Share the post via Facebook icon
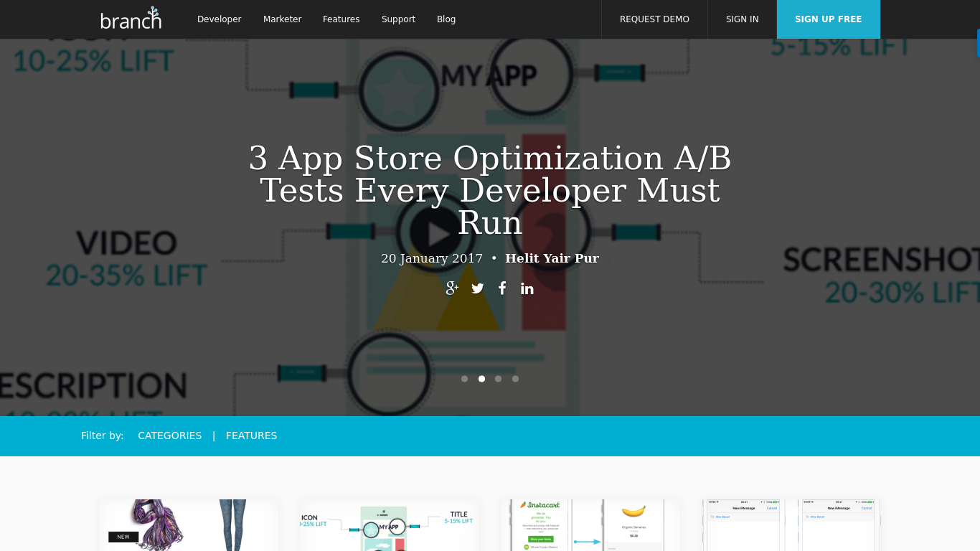The image size is (980, 551). click(502, 288)
